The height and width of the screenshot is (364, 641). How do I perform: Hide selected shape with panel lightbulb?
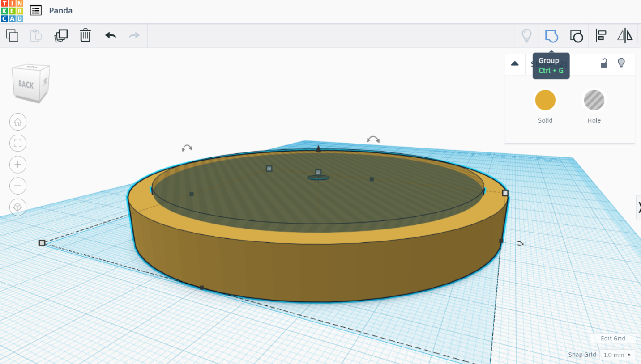(x=621, y=63)
